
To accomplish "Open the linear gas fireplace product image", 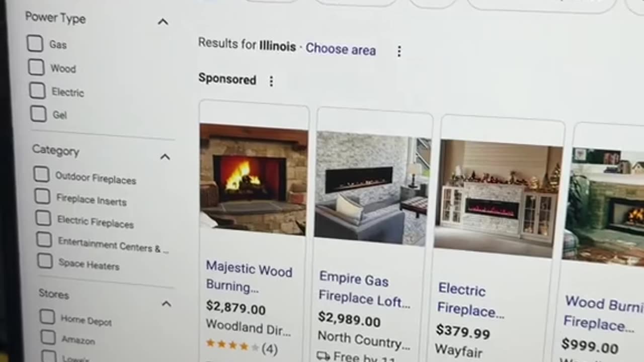I will [x=373, y=188].
